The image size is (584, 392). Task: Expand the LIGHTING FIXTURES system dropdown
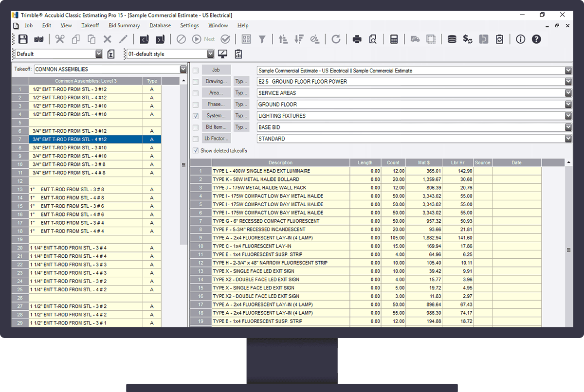click(567, 116)
